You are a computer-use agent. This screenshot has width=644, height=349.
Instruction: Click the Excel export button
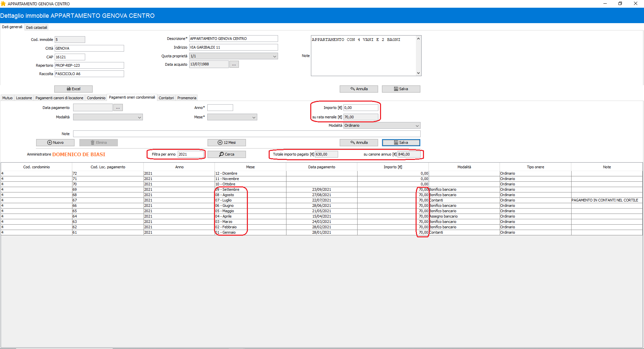(73, 89)
